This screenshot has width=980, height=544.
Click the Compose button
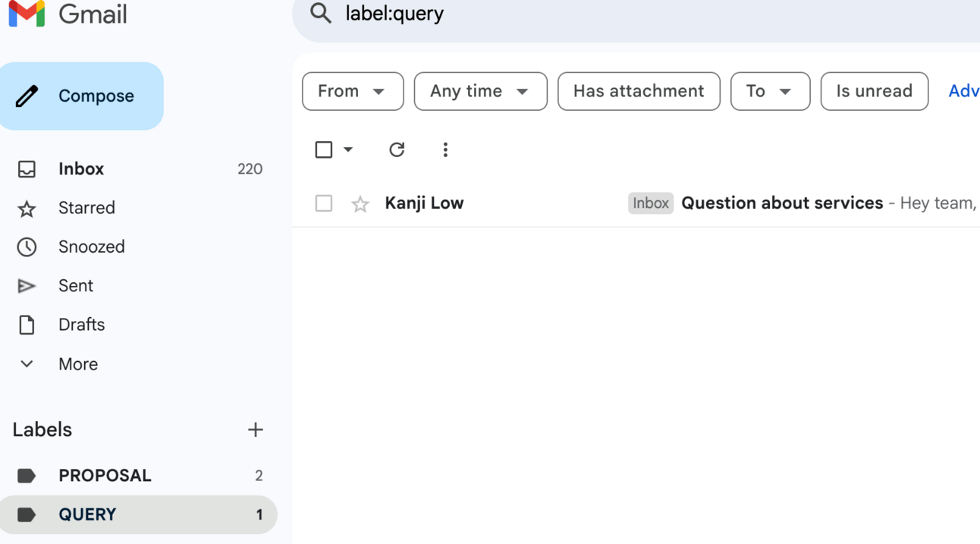(82, 96)
